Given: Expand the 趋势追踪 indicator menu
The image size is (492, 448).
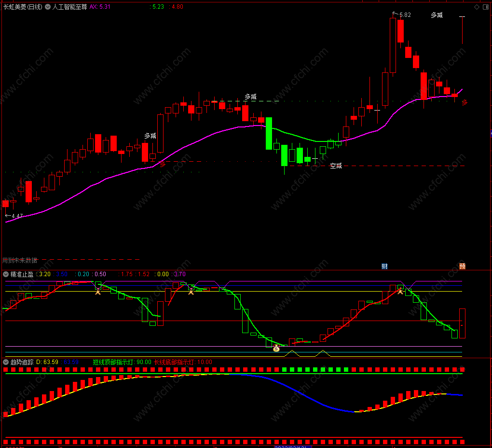Looking at the screenshot, I should [6, 362].
